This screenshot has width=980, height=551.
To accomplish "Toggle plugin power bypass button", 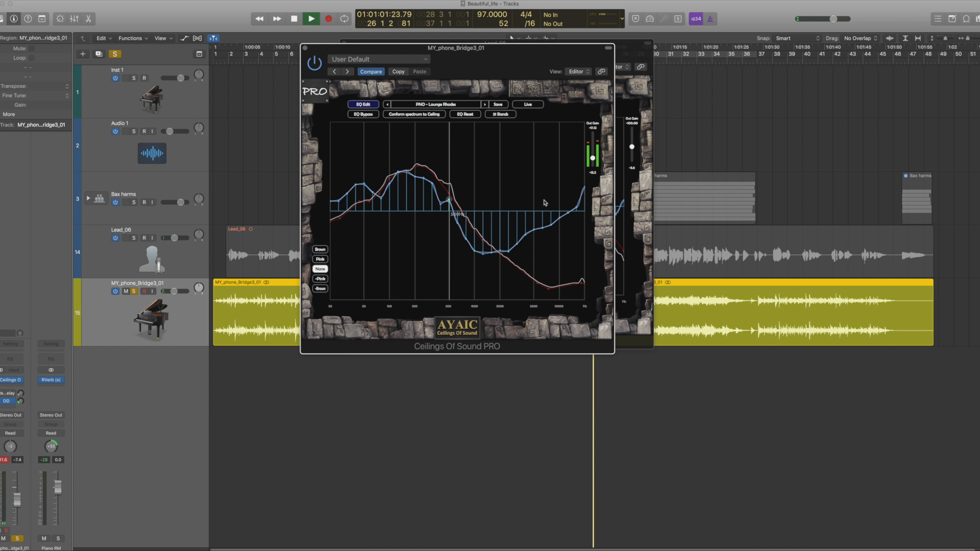I will tap(314, 63).
